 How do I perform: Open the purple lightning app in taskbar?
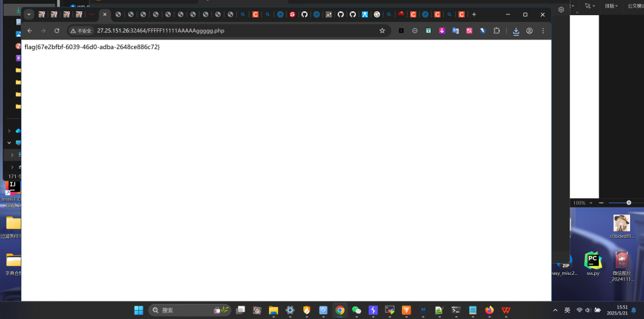tap(373, 310)
